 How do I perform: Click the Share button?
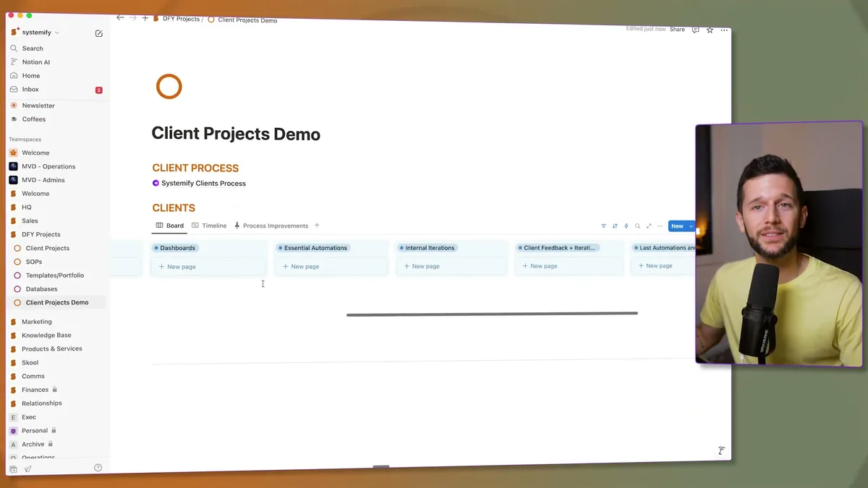[x=677, y=30]
